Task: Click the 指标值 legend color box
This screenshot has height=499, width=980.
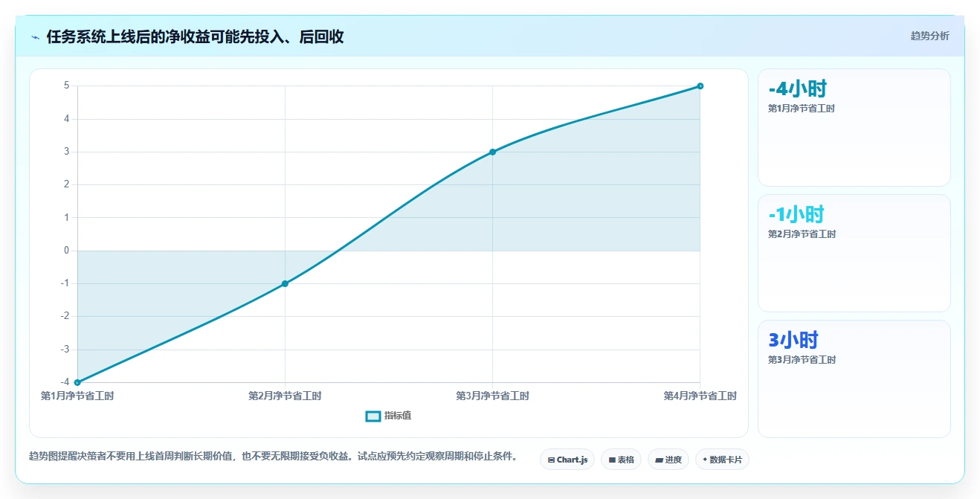Action: 373,416
